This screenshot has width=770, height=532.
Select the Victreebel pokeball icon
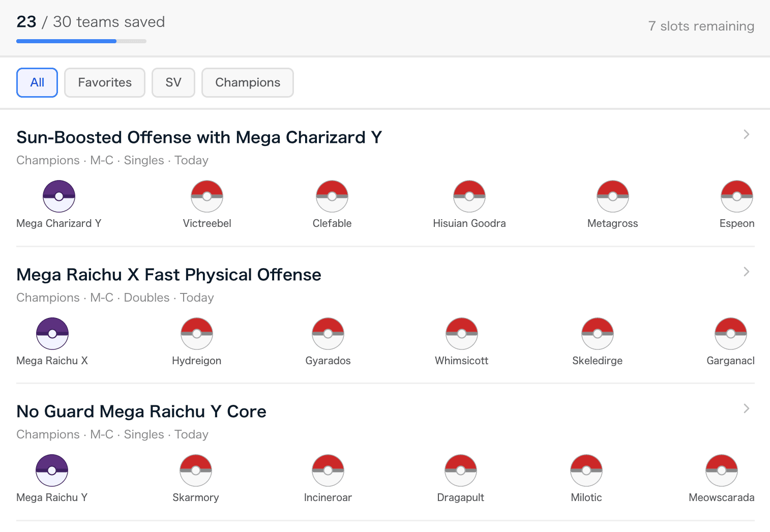[x=207, y=196]
